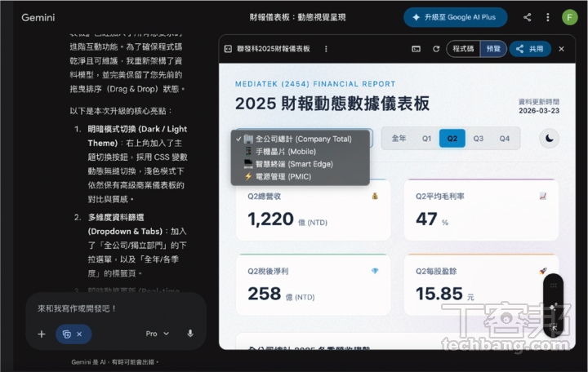Click the 1,220 revenue value
588x372 pixels.
pos(270,219)
